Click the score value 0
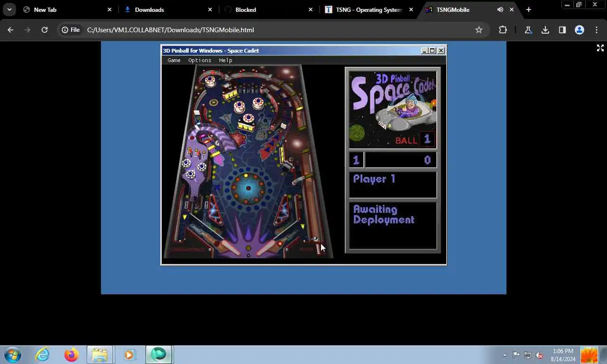 coord(427,160)
